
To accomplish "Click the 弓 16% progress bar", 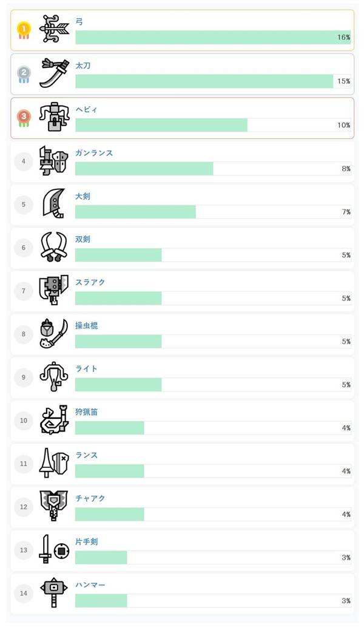I will click(x=212, y=38).
